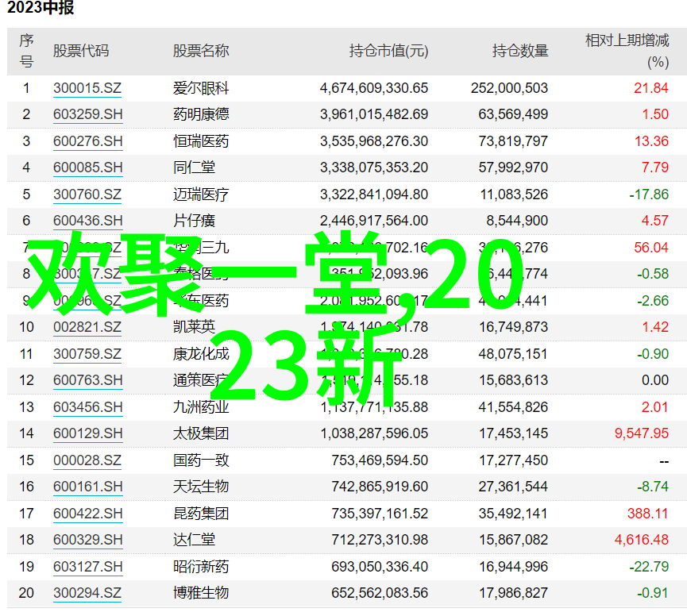Click the 600422.SH code link
The height and width of the screenshot is (616, 687).
tap(87, 514)
